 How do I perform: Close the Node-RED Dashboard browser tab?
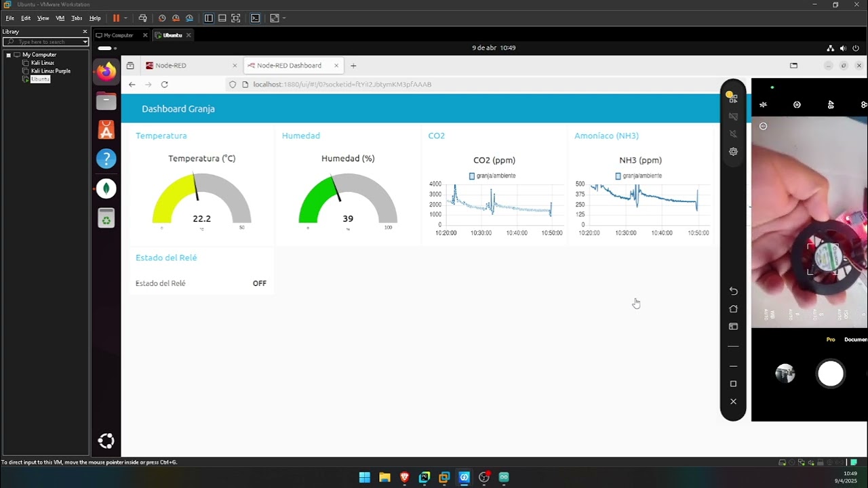tap(336, 66)
